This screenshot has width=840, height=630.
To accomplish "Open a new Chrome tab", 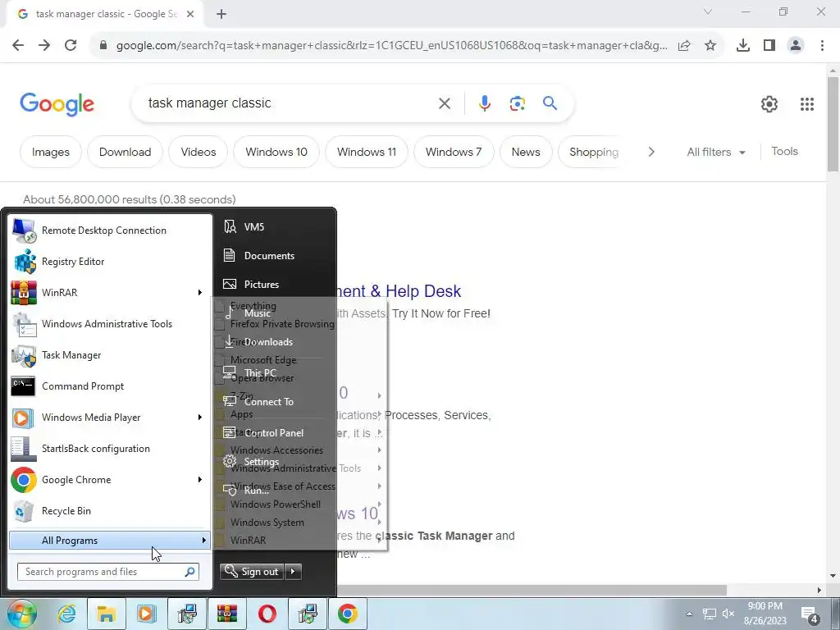I will click(x=221, y=15).
